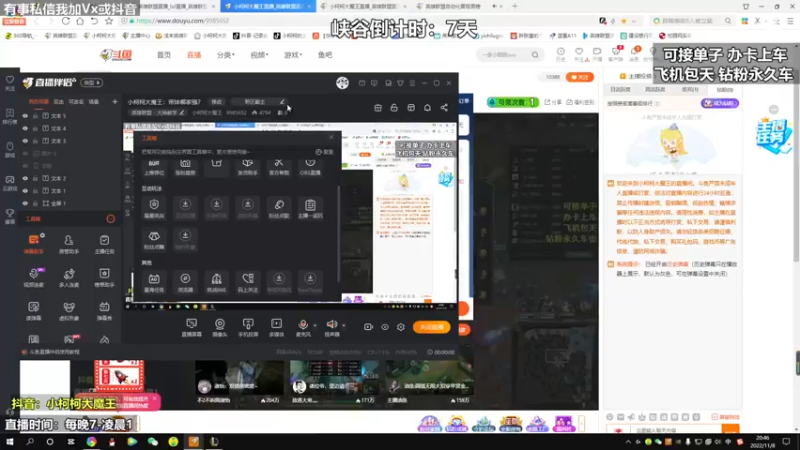Open the 弹幕助手 tool in the toolbox
This screenshot has width=800, height=450.
34,244
